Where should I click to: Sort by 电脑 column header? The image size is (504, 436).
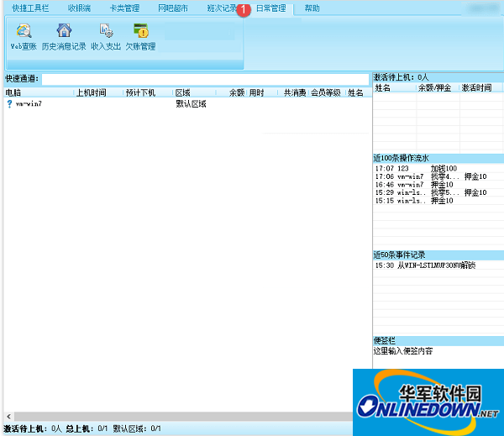tap(39, 92)
